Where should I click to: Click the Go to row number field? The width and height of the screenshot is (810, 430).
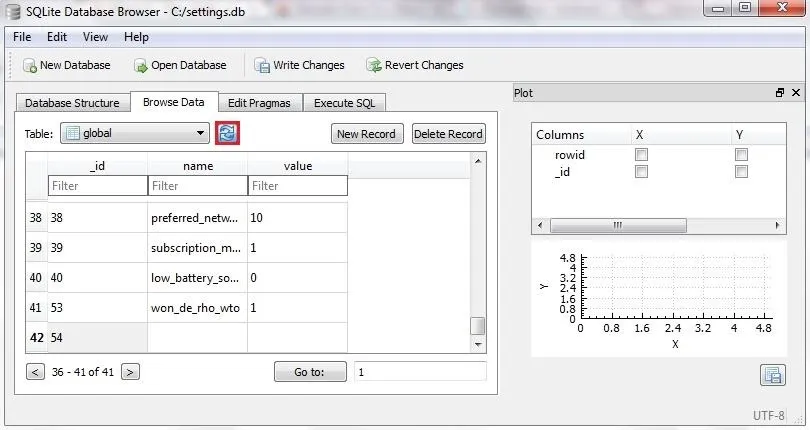(x=420, y=372)
